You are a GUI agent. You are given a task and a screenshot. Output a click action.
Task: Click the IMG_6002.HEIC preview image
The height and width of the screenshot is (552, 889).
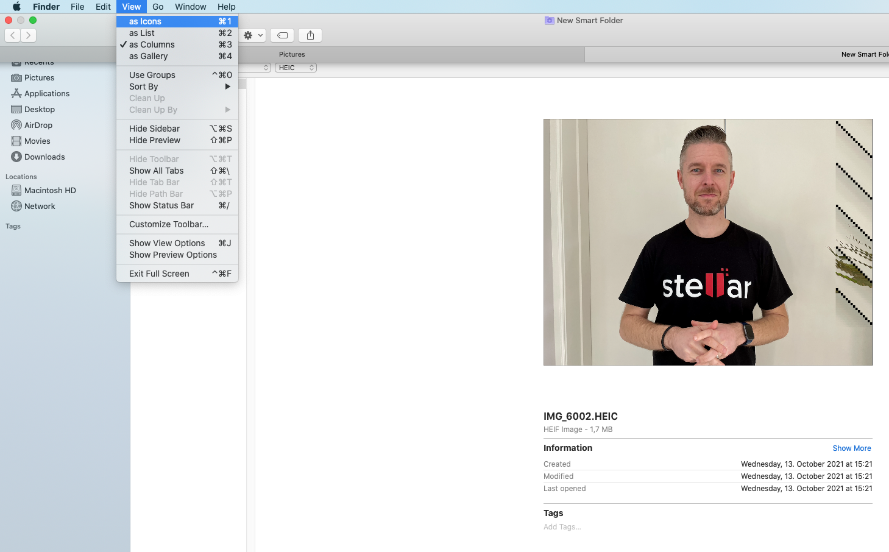pyautogui.click(x=708, y=242)
